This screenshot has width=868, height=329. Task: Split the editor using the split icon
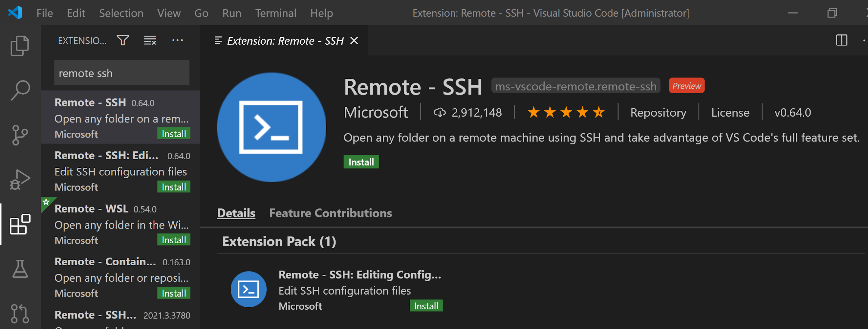click(x=842, y=40)
